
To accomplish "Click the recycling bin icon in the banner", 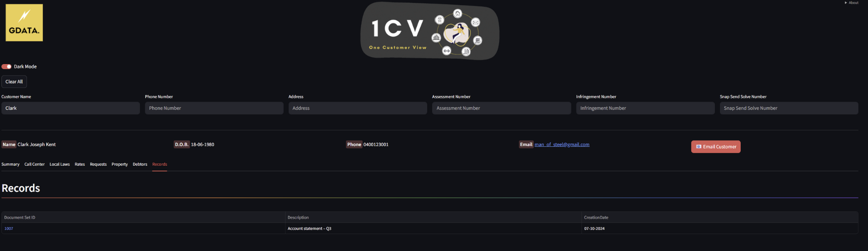I will click(x=440, y=20).
